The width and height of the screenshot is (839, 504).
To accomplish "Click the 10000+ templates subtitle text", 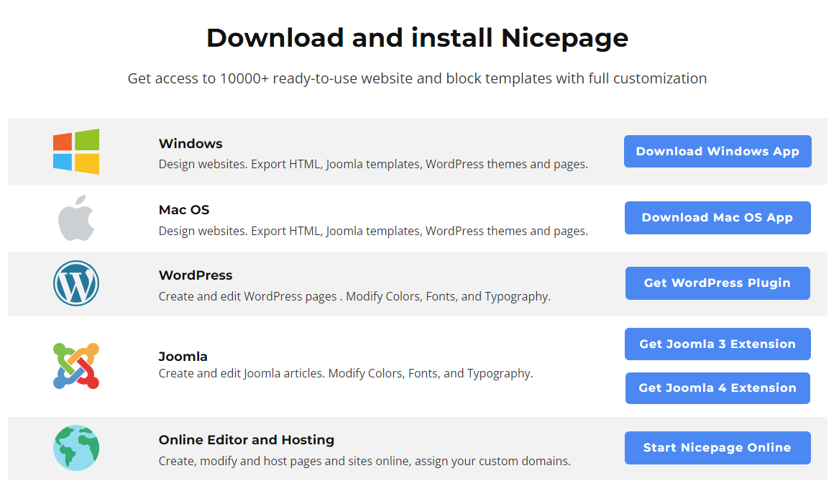I will click(417, 78).
